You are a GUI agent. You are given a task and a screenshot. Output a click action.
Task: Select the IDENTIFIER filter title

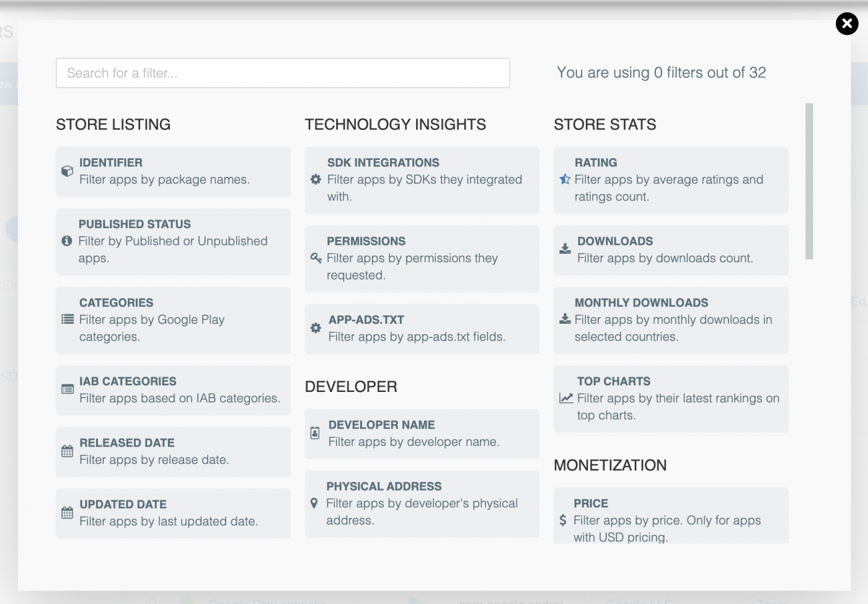[111, 162]
